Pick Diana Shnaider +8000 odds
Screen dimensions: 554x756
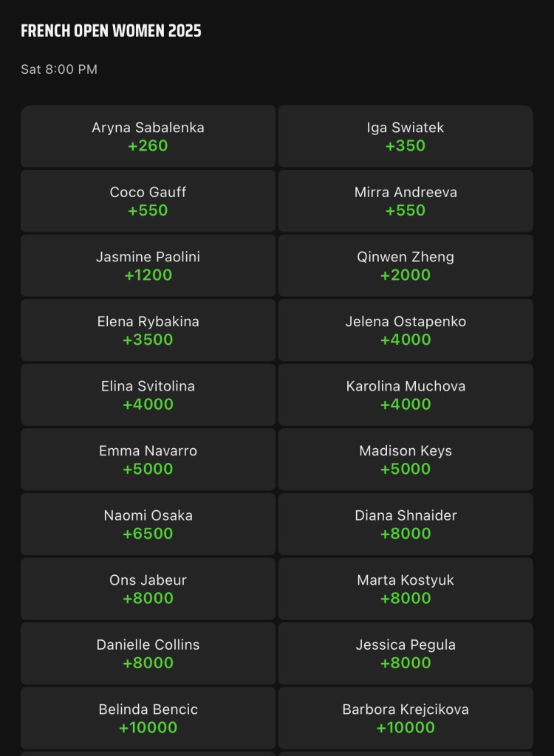[x=406, y=524]
